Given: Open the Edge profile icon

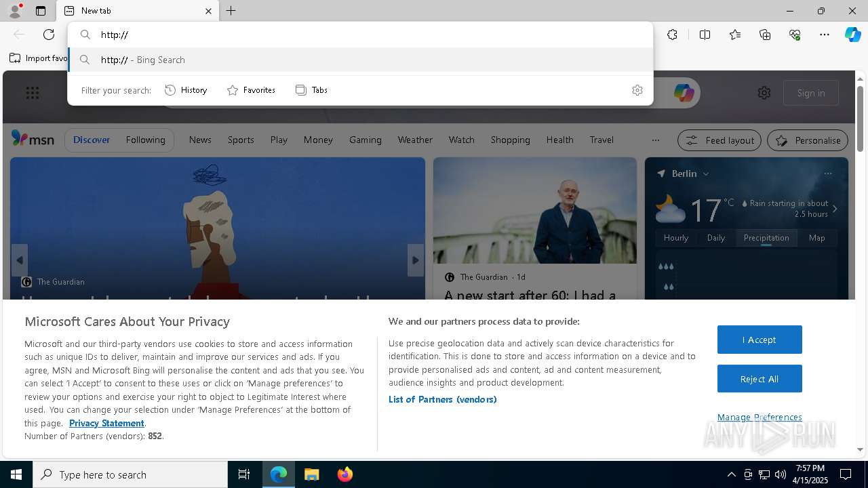Looking at the screenshot, I should (15, 11).
